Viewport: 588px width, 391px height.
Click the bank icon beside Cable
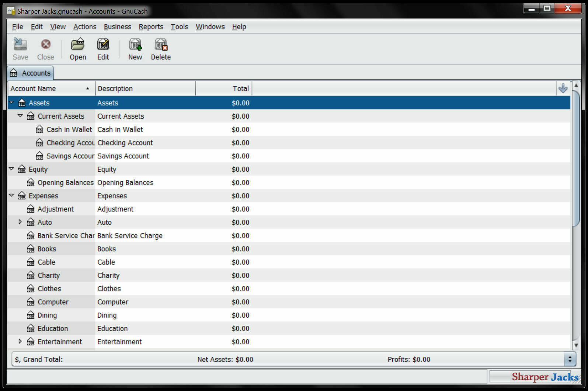click(31, 262)
